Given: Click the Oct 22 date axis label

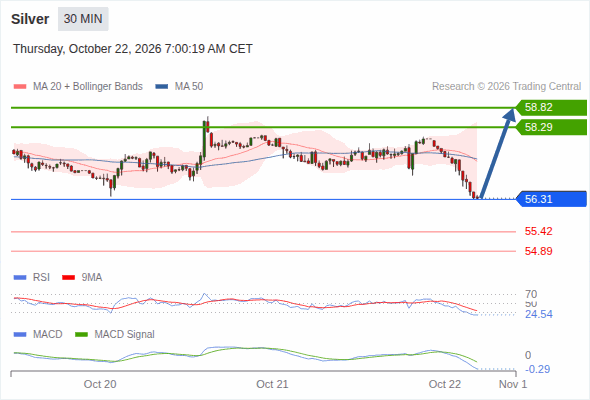Looking at the screenshot, I should (445, 384).
